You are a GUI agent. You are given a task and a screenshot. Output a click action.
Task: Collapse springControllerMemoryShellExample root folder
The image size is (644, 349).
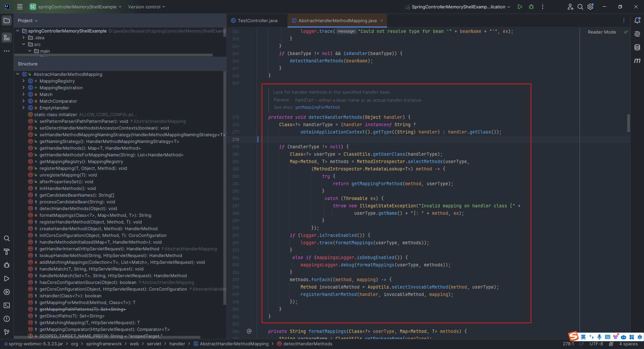(x=18, y=31)
